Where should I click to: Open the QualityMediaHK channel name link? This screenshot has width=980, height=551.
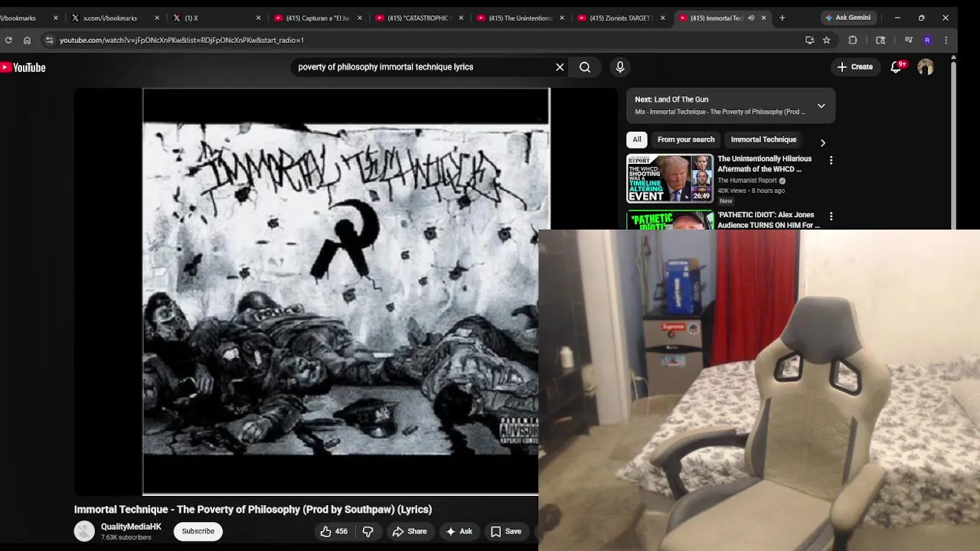click(x=131, y=527)
